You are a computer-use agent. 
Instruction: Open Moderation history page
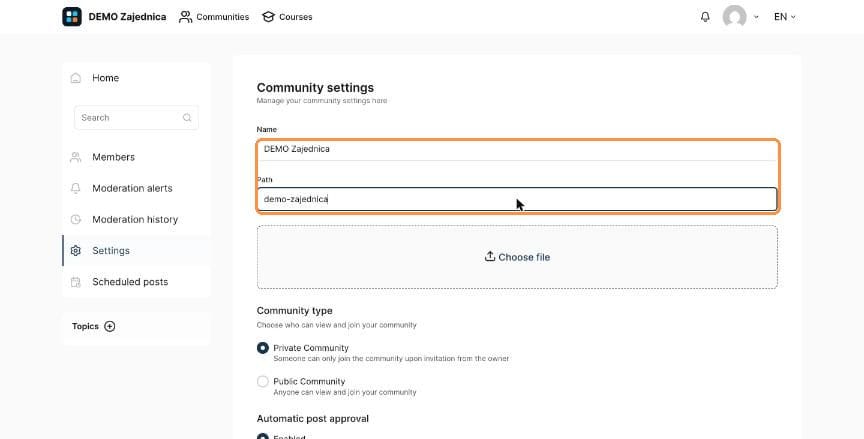pos(136,219)
